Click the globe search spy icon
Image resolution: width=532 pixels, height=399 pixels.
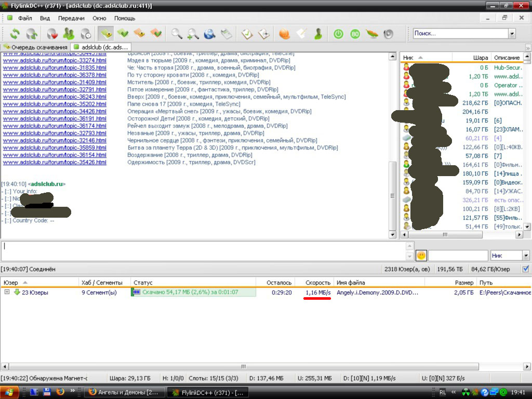click(x=209, y=34)
